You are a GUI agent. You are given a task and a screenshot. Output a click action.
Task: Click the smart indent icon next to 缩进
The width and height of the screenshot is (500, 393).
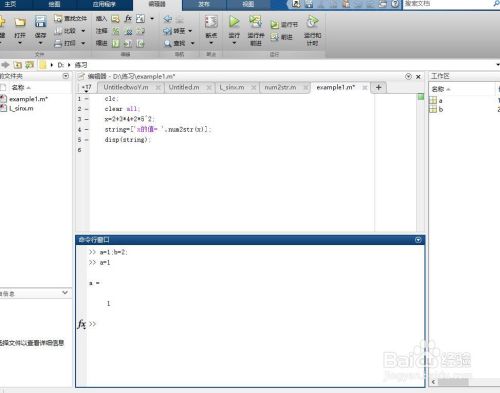(115, 43)
